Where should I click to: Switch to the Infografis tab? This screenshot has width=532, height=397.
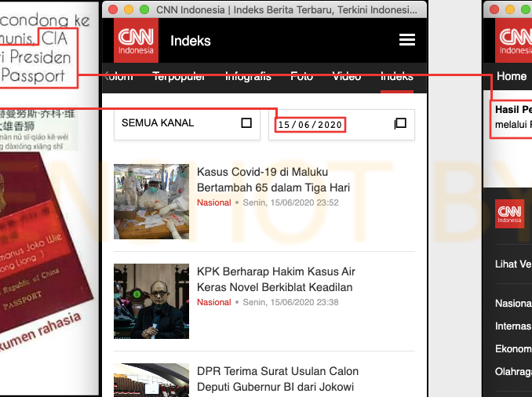(x=248, y=76)
